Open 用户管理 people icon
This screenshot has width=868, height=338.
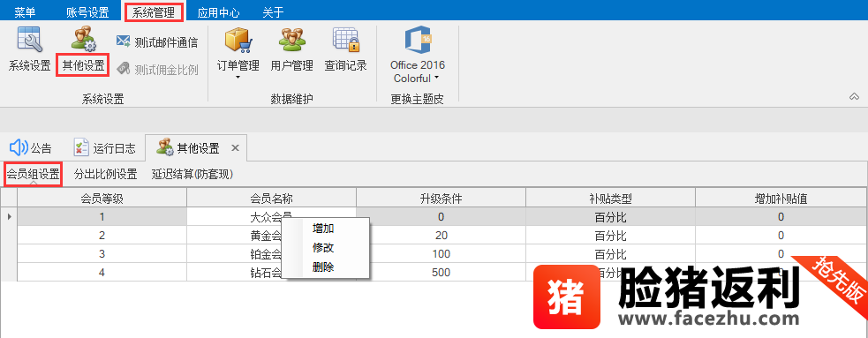coord(291,40)
